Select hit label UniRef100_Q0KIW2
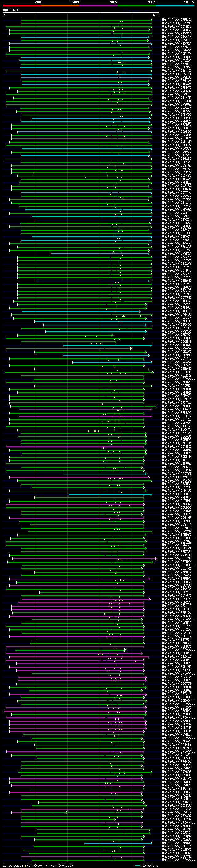The image size is (197, 868). coord(177,142)
